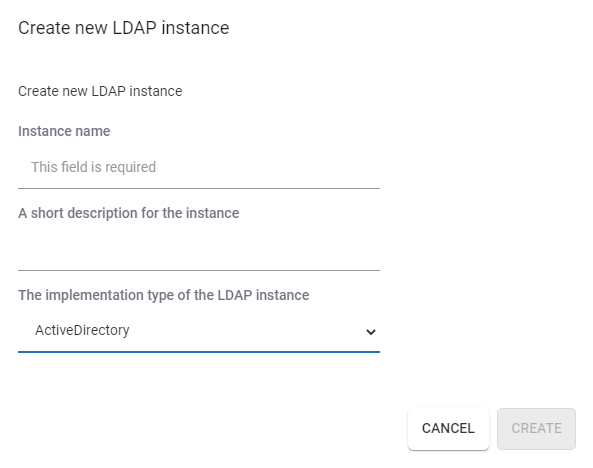
Task: Click the 'Instance name' field label
Action: [x=64, y=131]
